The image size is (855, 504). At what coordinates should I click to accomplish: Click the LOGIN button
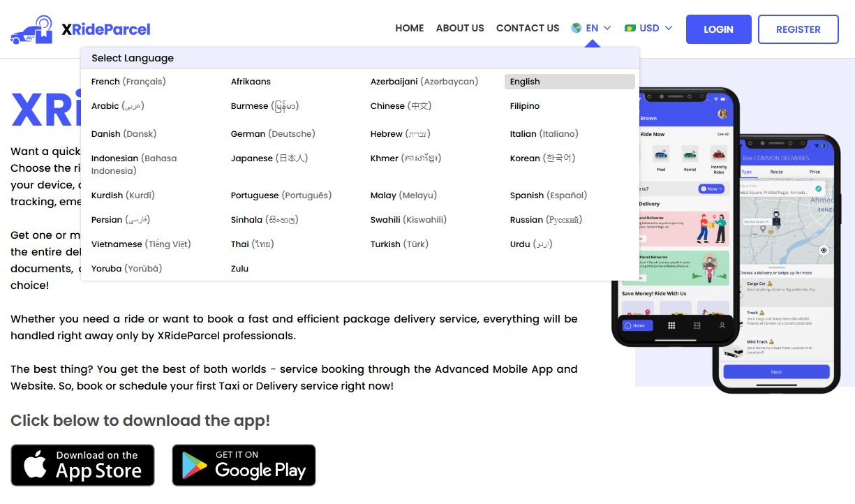[x=719, y=29]
